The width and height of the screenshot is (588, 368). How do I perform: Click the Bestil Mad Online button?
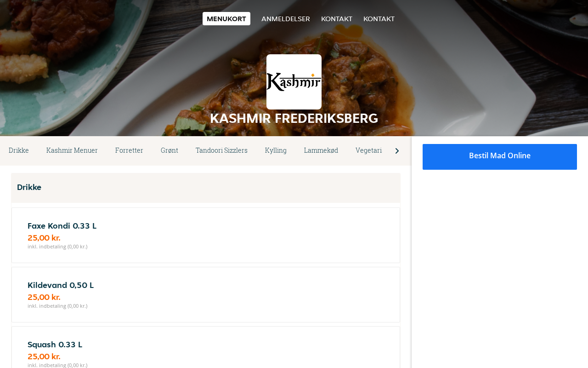click(x=500, y=157)
